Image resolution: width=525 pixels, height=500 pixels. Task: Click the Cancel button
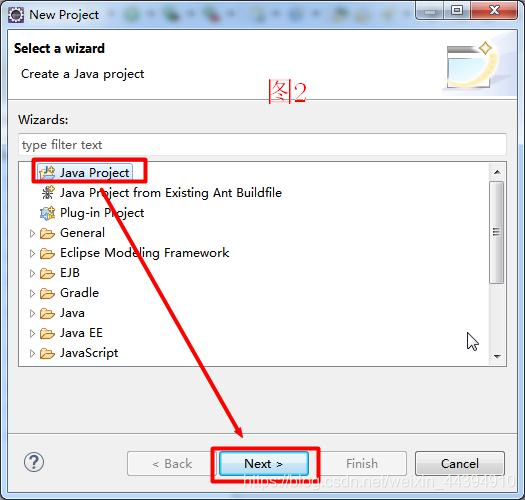[460, 463]
